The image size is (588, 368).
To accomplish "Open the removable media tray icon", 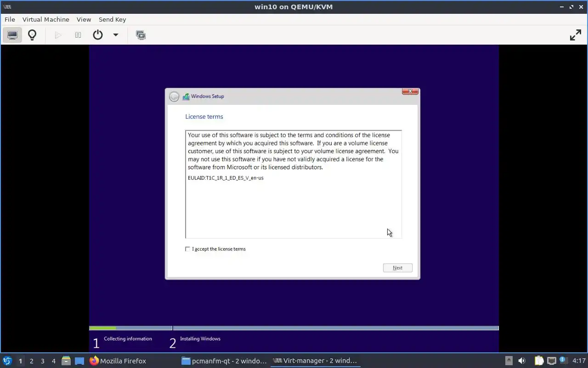I will click(509, 361).
